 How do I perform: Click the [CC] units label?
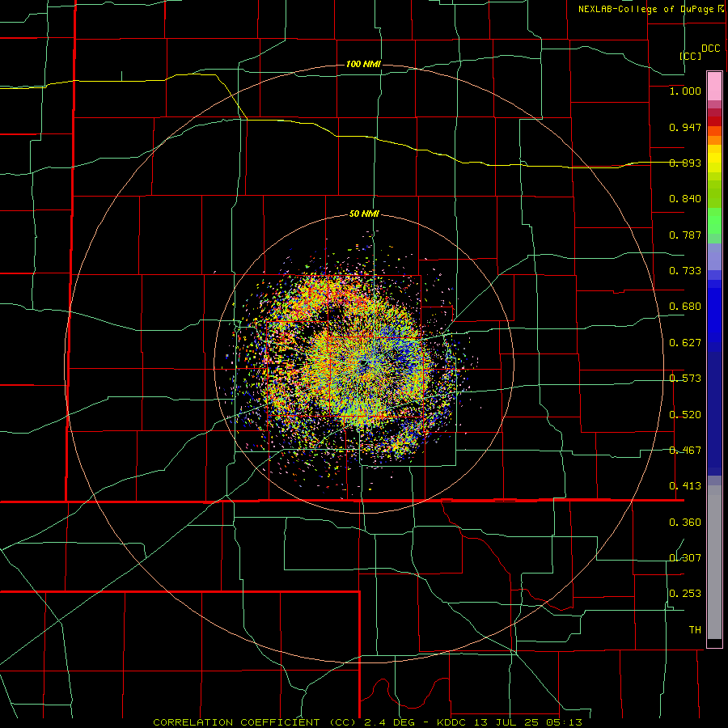pyautogui.click(x=691, y=56)
